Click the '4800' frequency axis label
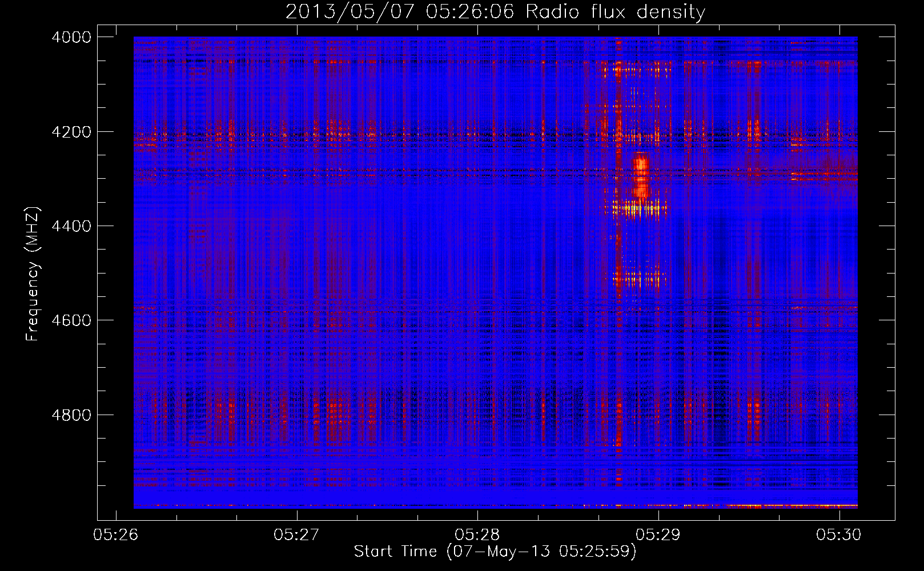This screenshot has height=571, width=924. pos(71,415)
